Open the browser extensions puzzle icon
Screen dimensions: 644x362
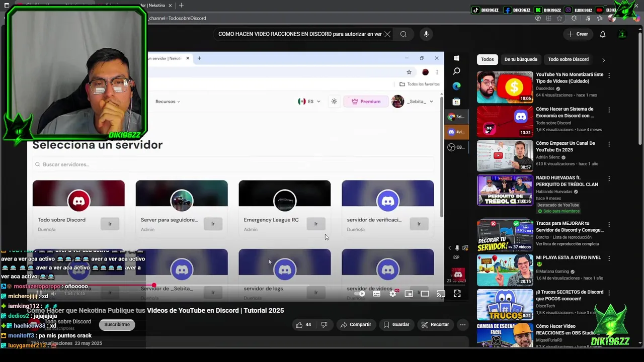point(574,18)
